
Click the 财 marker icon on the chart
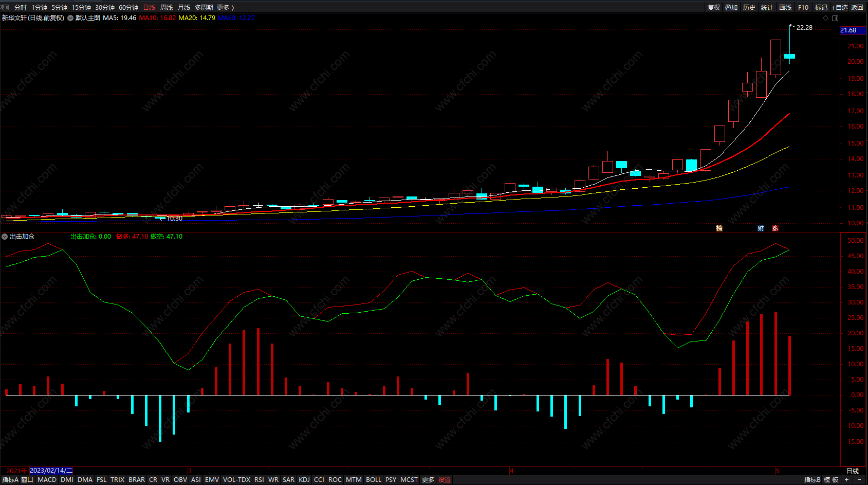tap(761, 228)
